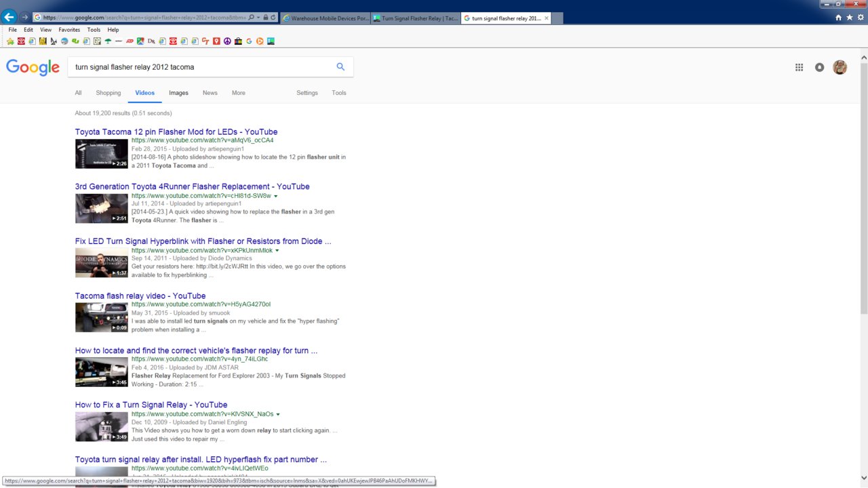Open the Dx favorite icon
Image resolution: width=868 pixels, height=488 pixels.
pyautogui.click(x=151, y=41)
